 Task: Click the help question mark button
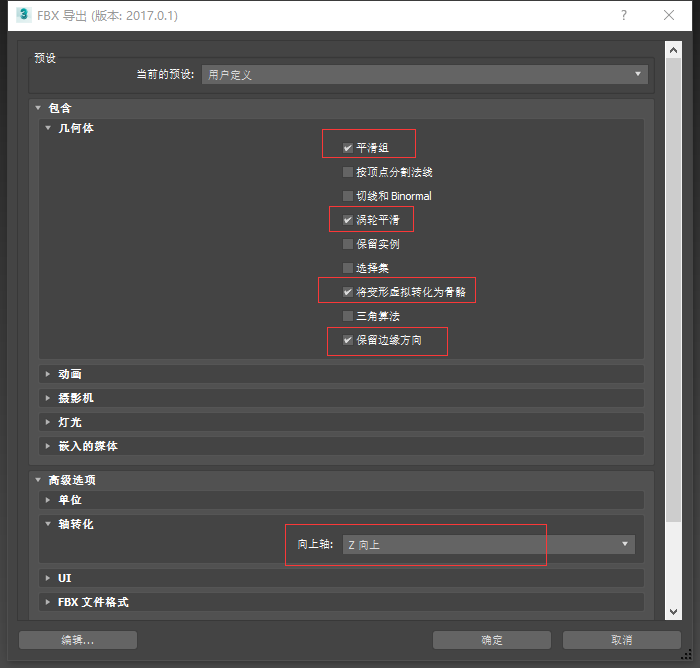(x=624, y=16)
